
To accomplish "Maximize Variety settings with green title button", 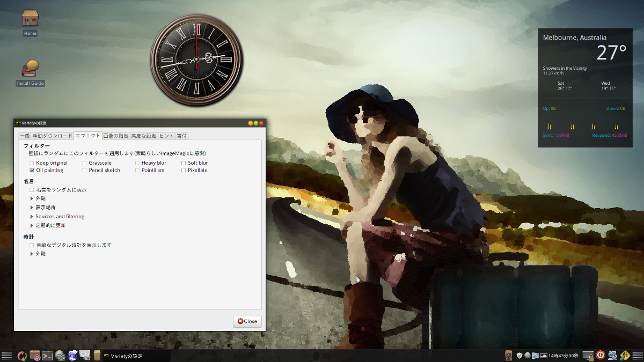I will point(256,123).
